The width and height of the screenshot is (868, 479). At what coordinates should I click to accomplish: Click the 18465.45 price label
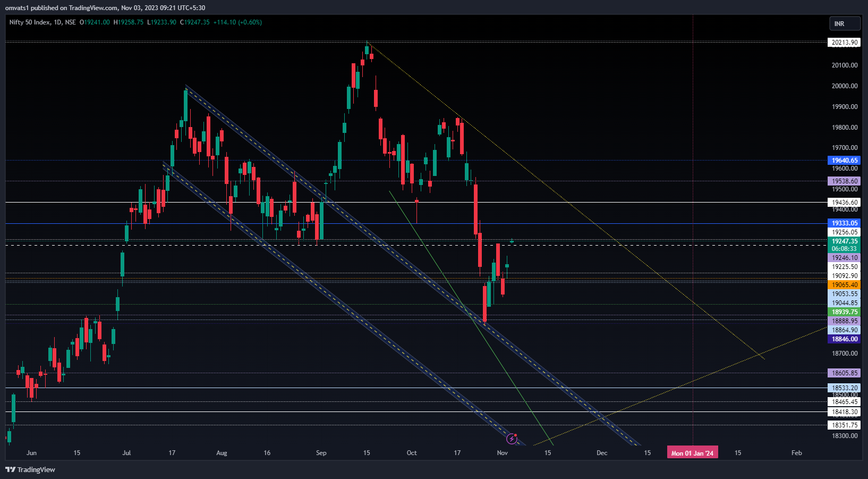[x=844, y=402]
